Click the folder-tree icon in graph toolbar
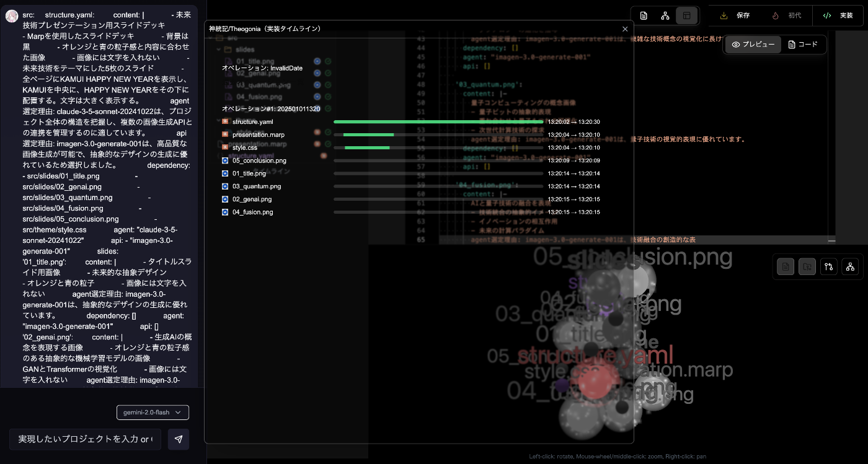Image resolution: width=868 pixels, height=464 pixels. [807, 266]
